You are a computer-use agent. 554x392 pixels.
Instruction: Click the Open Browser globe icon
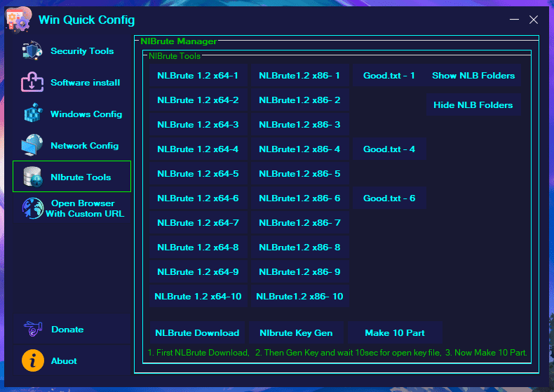(x=33, y=208)
